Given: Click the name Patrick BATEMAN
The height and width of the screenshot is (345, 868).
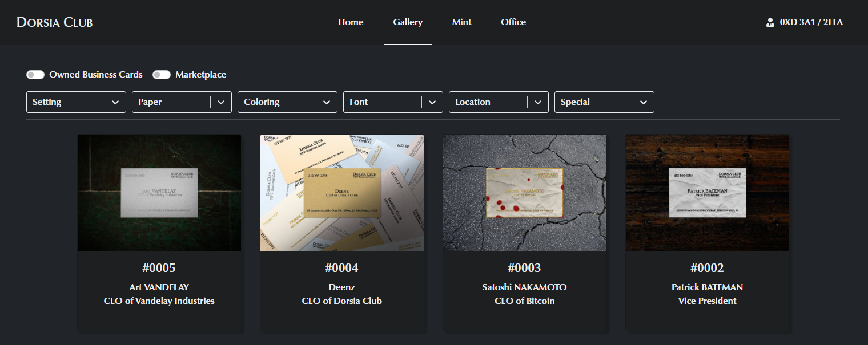Looking at the screenshot, I should coord(708,287).
